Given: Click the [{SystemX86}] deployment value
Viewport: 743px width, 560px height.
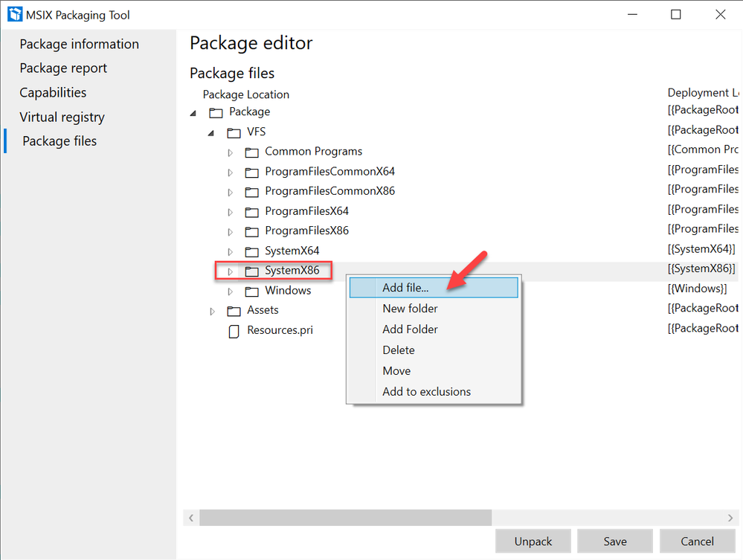Looking at the screenshot, I should (x=702, y=268).
